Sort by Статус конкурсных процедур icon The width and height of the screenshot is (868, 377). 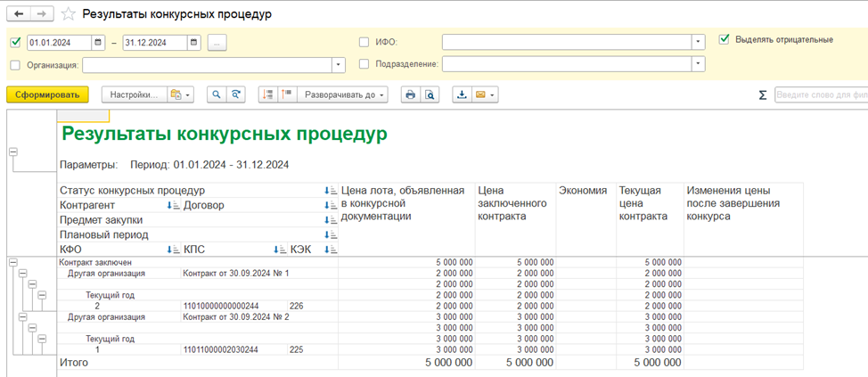[x=331, y=191]
